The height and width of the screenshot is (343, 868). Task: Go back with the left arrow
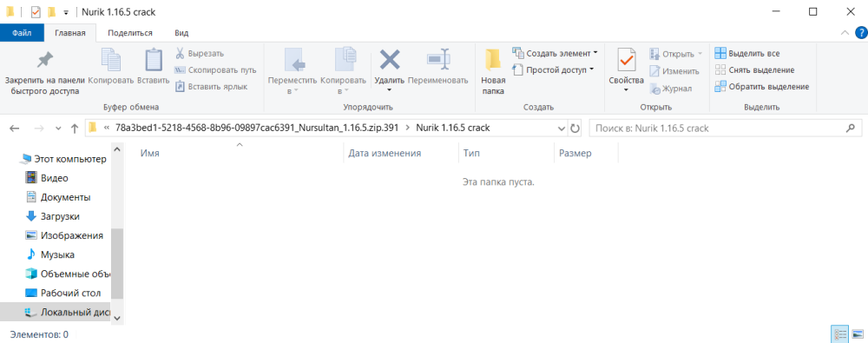[x=15, y=128]
